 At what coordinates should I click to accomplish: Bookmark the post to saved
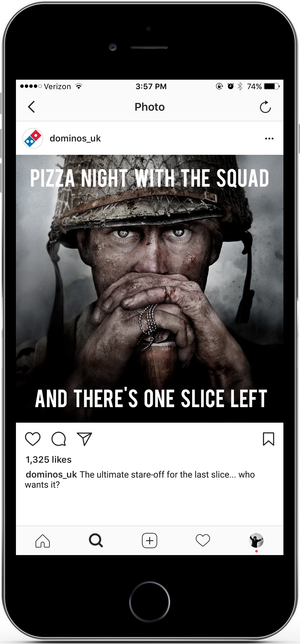point(269,439)
